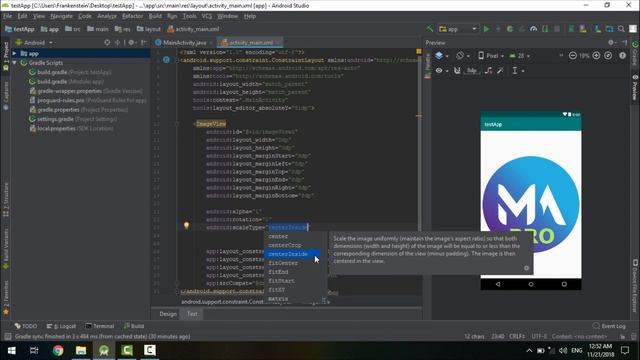640x360 pixels.
Task: Toggle the right-side Preview tool window tab
Action: click(635, 87)
